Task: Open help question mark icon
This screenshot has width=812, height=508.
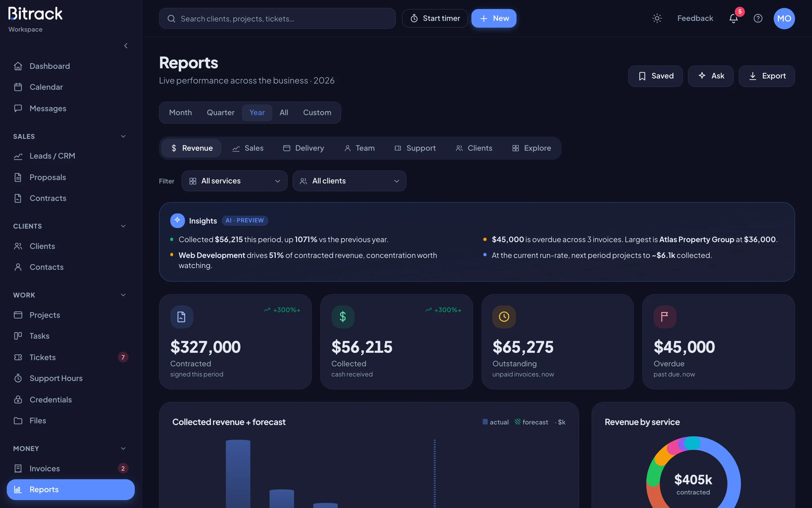Action: click(x=758, y=18)
